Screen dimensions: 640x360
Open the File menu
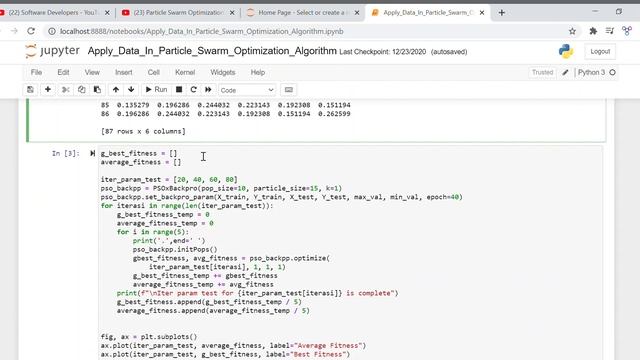(36, 72)
